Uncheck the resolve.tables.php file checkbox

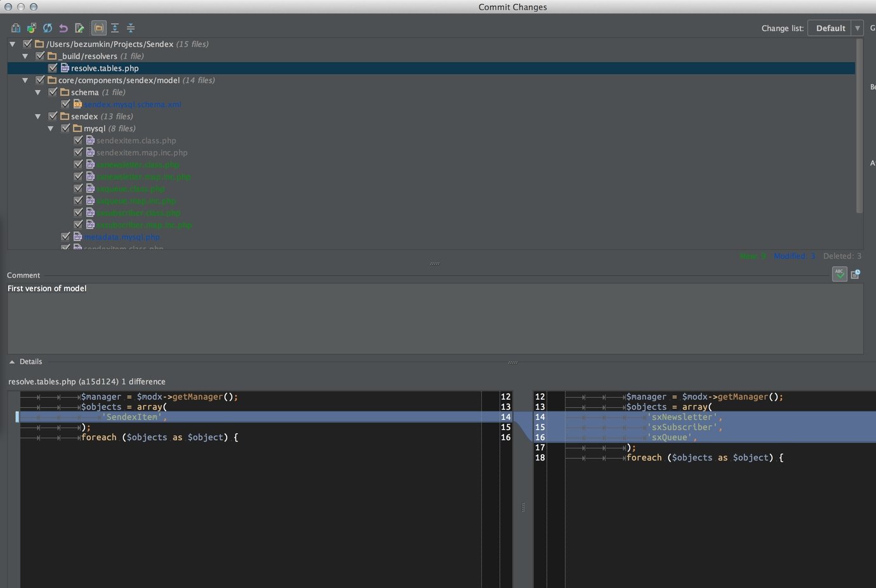tap(53, 68)
